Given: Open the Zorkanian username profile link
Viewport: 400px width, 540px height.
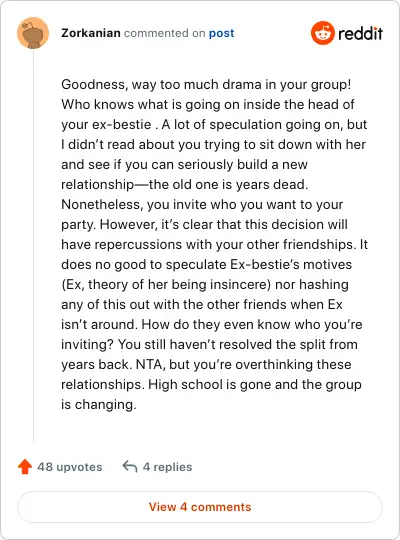Looking at the screenshot, I should click(x=91, y=33).
